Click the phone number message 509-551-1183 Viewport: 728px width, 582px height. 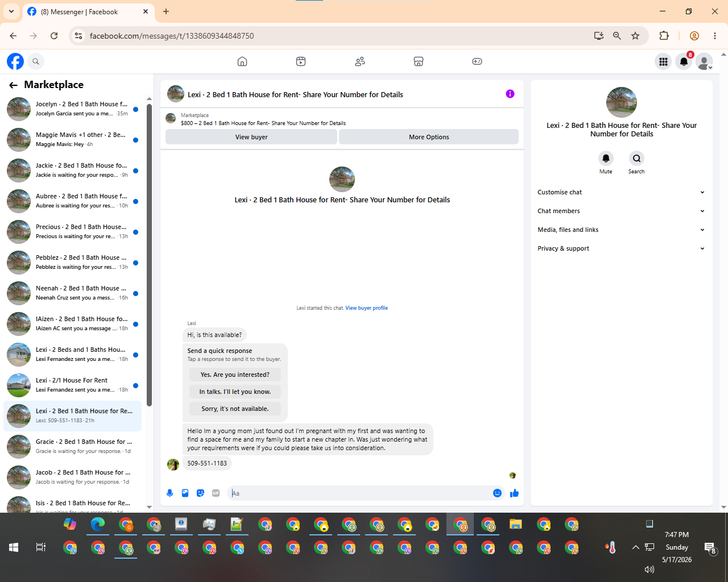tap(207, 463)
